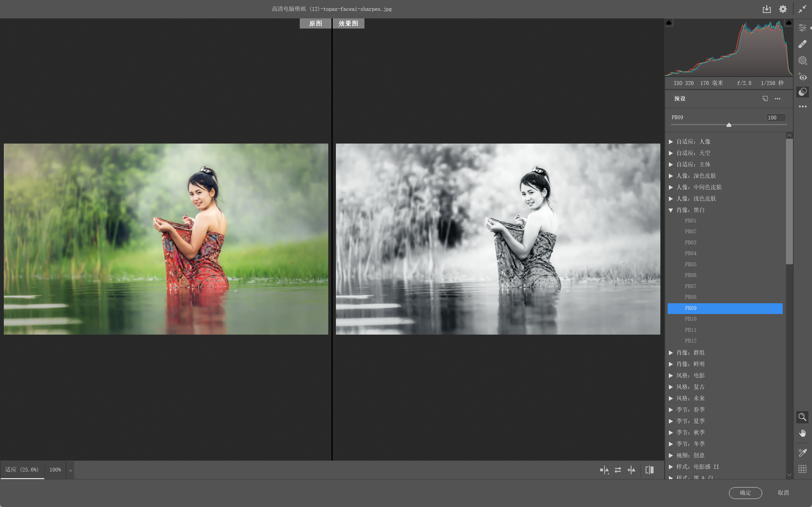This screenshot has height=507, width=812.
Task: Select the Healing brush tool
Action: (802, 44)
